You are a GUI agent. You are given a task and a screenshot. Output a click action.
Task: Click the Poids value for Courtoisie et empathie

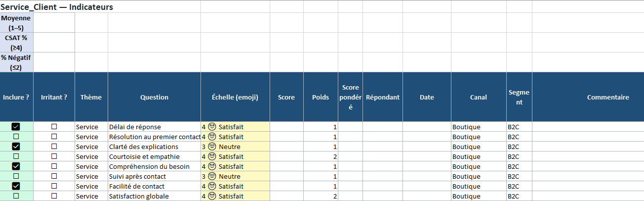pos(320,156)
